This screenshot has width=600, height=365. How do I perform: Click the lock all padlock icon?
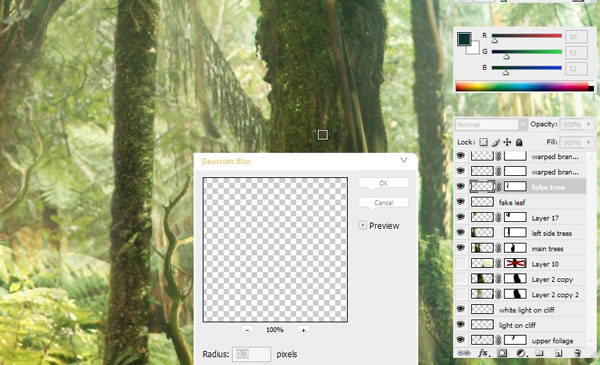point(519,142)
